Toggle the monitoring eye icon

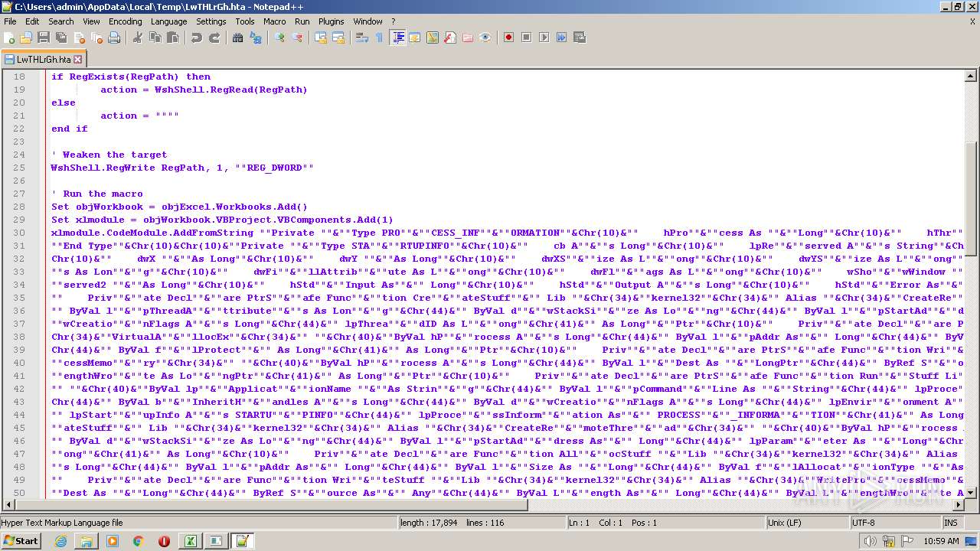click(x=485, y=37)
